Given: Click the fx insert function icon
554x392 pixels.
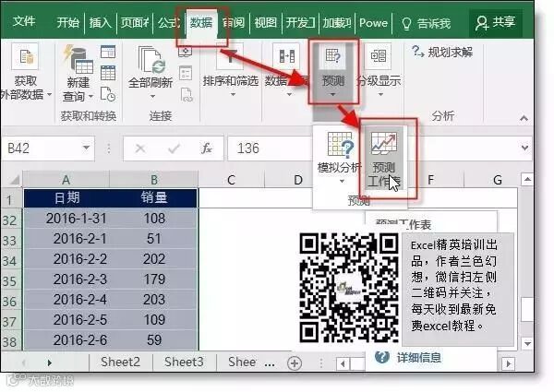Looking at the screenshot, I should pyautogui.click(x=206, y=148).
